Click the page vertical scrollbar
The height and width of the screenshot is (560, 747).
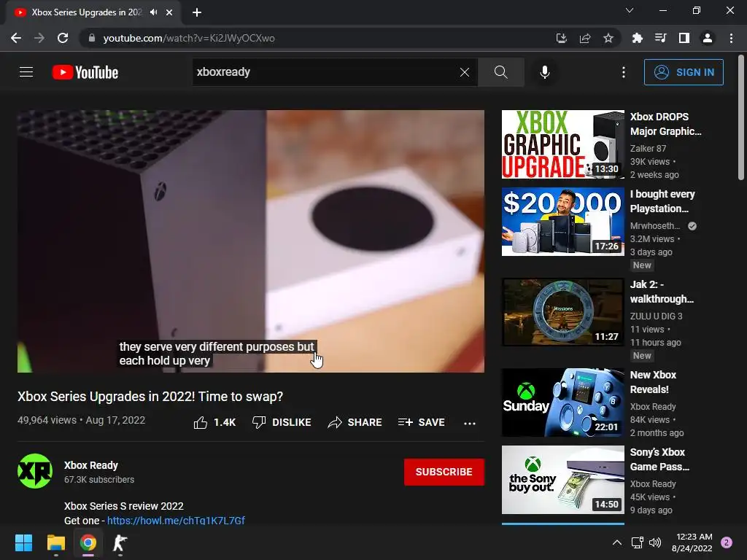point(741,119)
